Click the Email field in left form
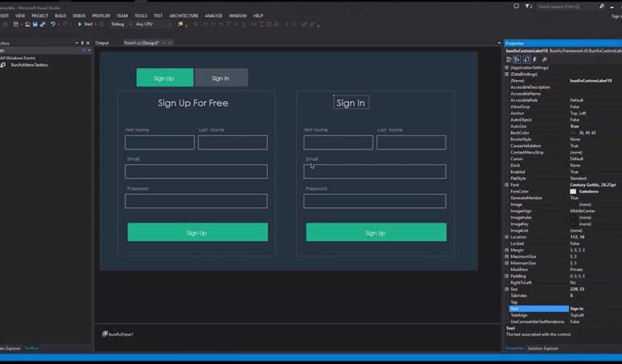This screenshot has height=364, width=622. [196, 171]
